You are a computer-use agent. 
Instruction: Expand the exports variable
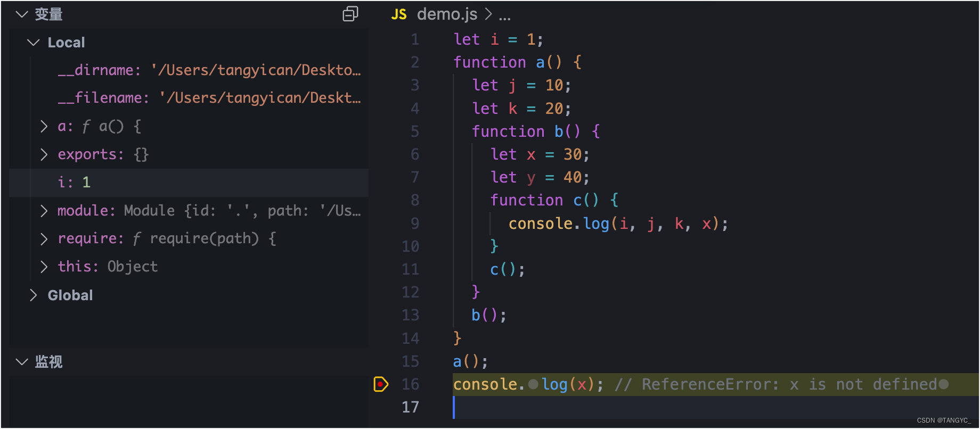pyautogui.click(x=44, y=154)
